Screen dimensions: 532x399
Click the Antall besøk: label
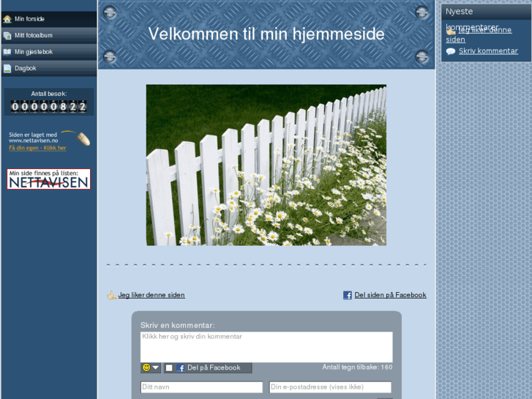tap(49, 94)
